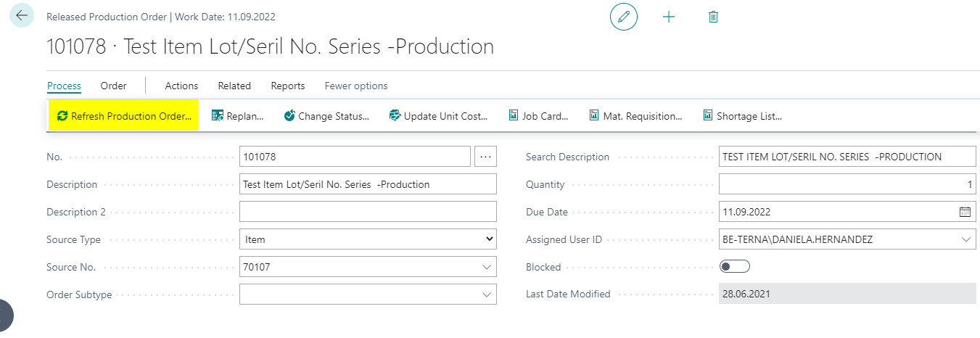Click the plus icon to create new

(669, 17)
